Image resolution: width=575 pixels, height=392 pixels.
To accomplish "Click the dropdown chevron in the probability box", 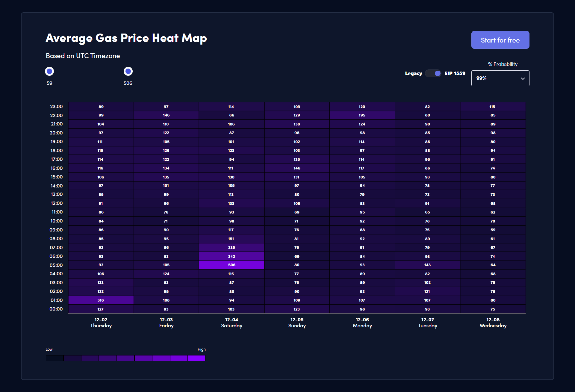I will click(523, 78).
